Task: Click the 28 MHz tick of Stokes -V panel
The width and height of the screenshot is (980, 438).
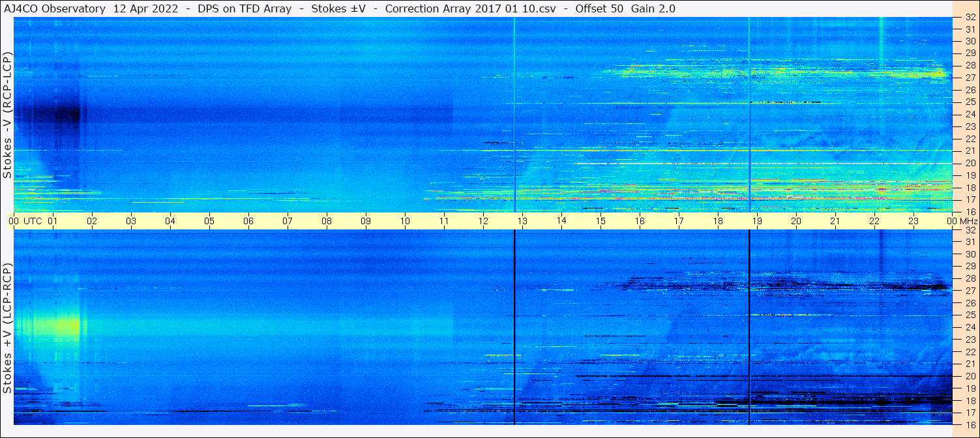Action: pyautogui.click(x=970, y=65)
